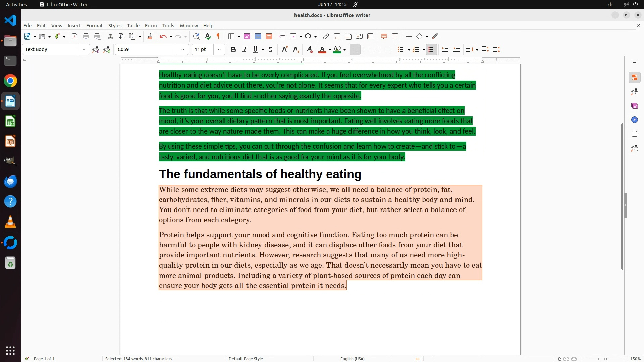Adjust the zoom slider in status bar
The height and width of the screenshot is (362, 644).
click(x=605, y=359)
